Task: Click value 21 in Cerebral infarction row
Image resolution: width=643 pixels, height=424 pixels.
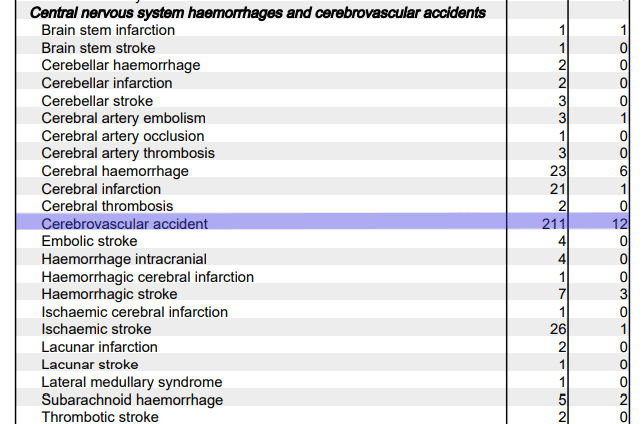Action: point(558,189)
